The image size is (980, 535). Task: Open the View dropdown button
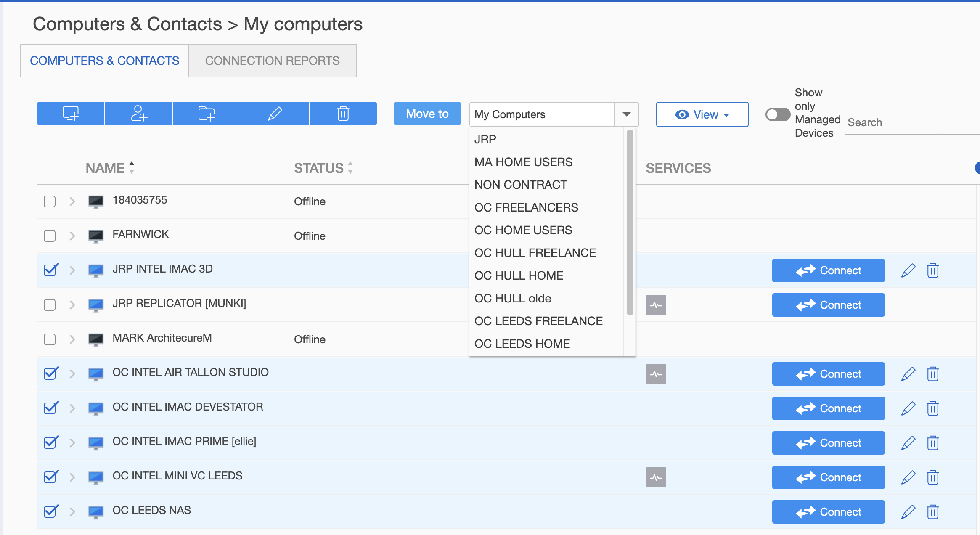click(x=702, y=114)
